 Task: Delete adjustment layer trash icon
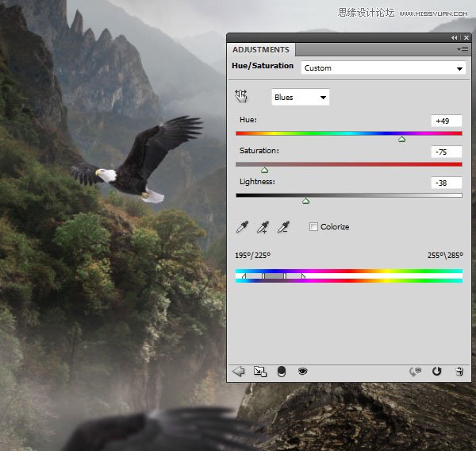point(459,372)
